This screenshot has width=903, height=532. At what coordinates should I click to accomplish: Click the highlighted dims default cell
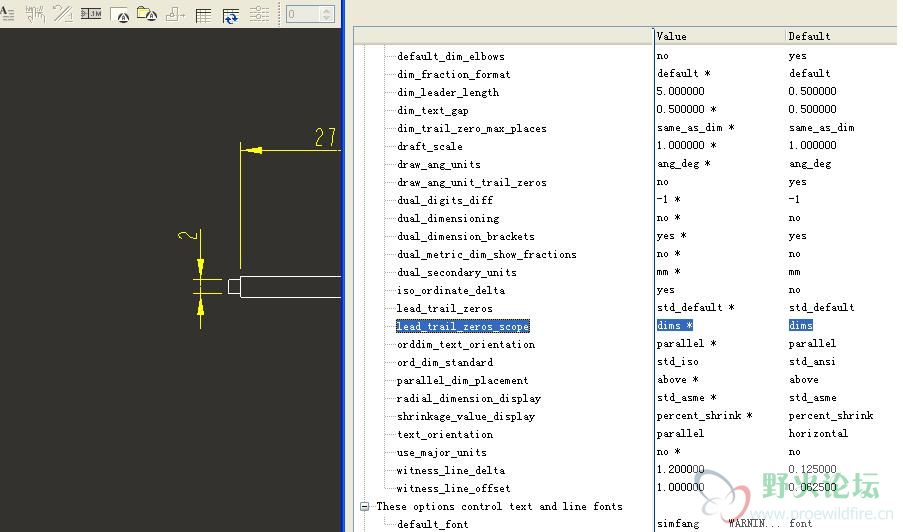click(800, 325)
